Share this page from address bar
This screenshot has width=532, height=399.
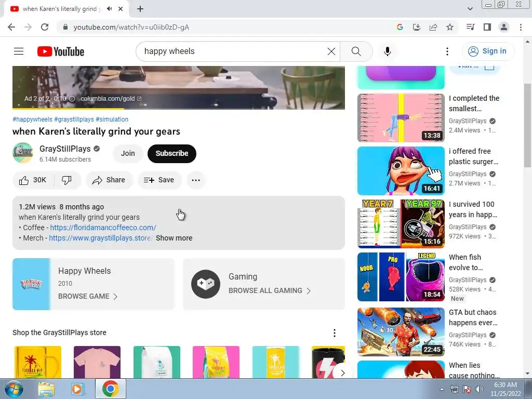pyautogui.click(x=433, y=27)
